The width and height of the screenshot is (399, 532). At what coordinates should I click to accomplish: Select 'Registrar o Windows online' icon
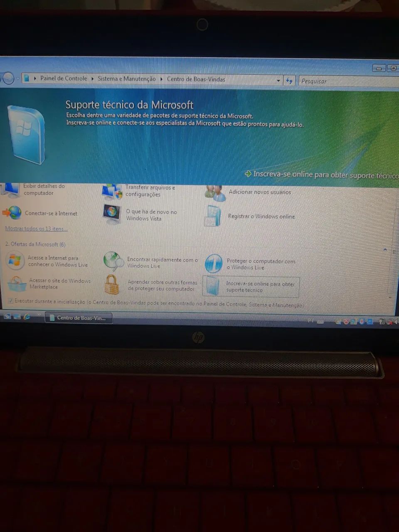[213, 216]
